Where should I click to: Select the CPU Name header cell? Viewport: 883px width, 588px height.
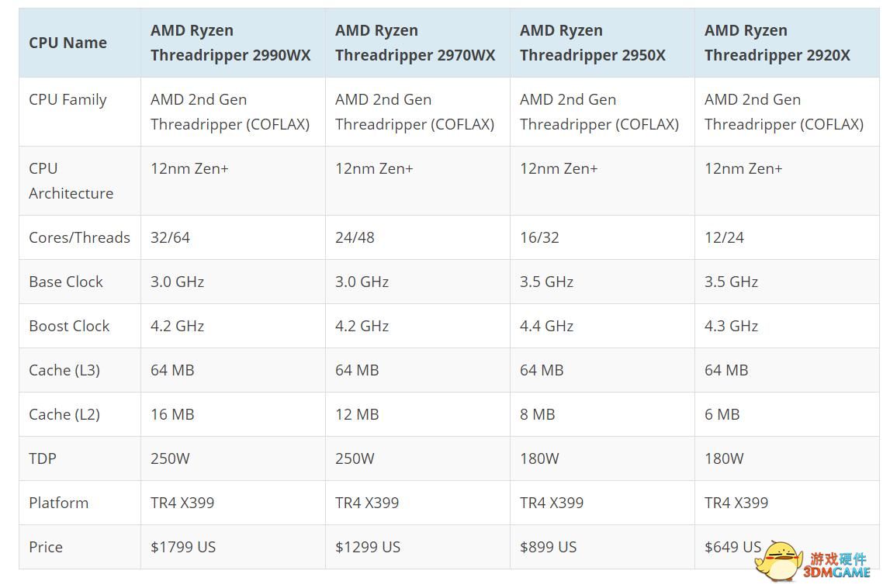pyautogui.click(x=79, y=43)
